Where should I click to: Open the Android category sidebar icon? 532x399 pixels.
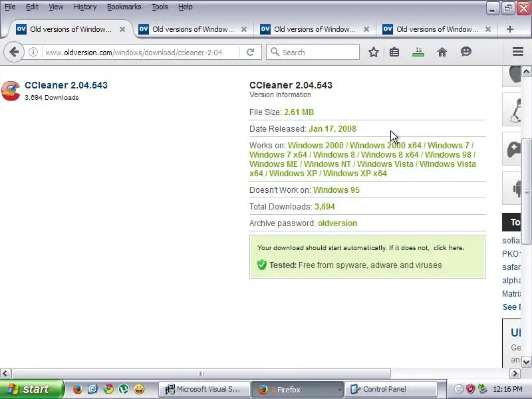(x=512, y=188)
